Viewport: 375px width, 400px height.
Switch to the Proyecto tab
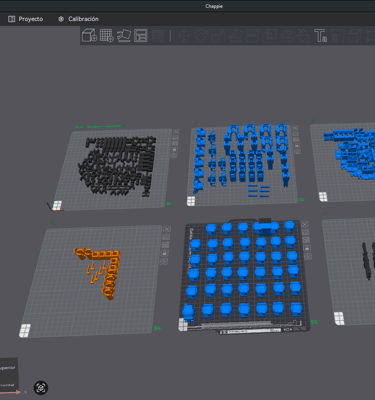tap(26, 19)
